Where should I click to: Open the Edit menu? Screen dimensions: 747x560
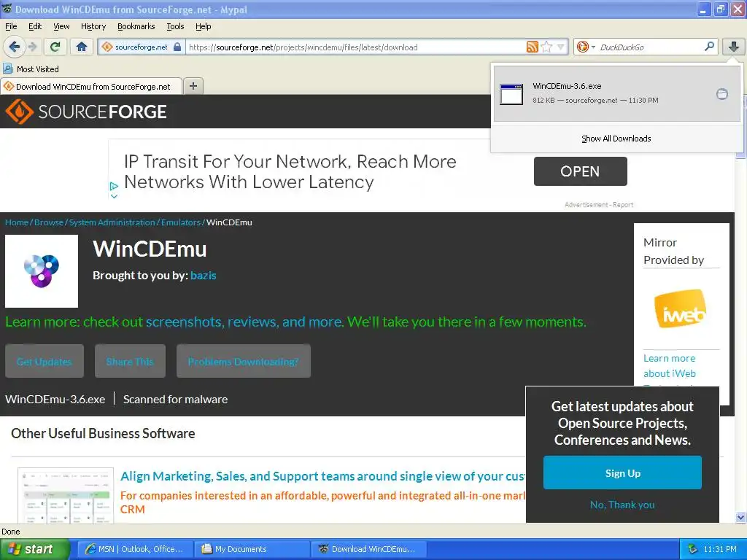click(x=35, y=26)
